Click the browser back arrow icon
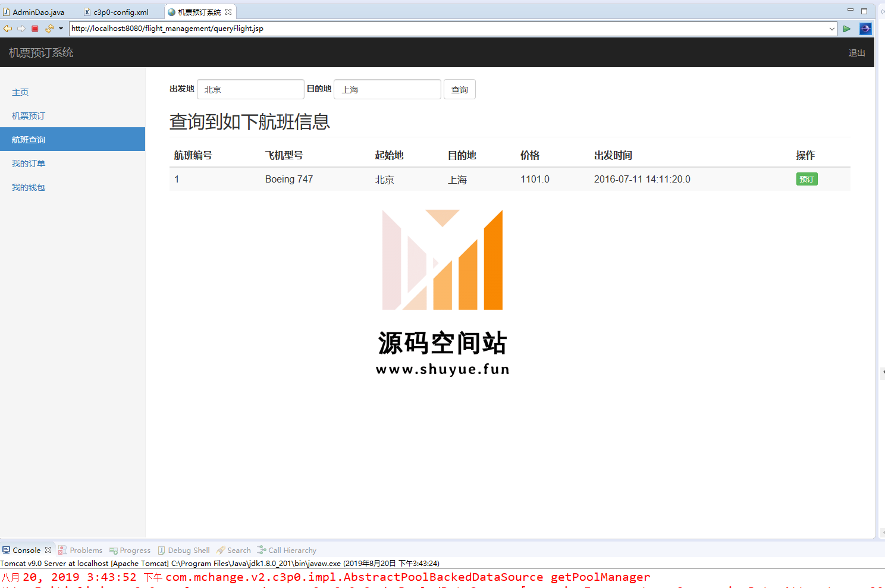The image size is (885, 588). click(8, 29)
